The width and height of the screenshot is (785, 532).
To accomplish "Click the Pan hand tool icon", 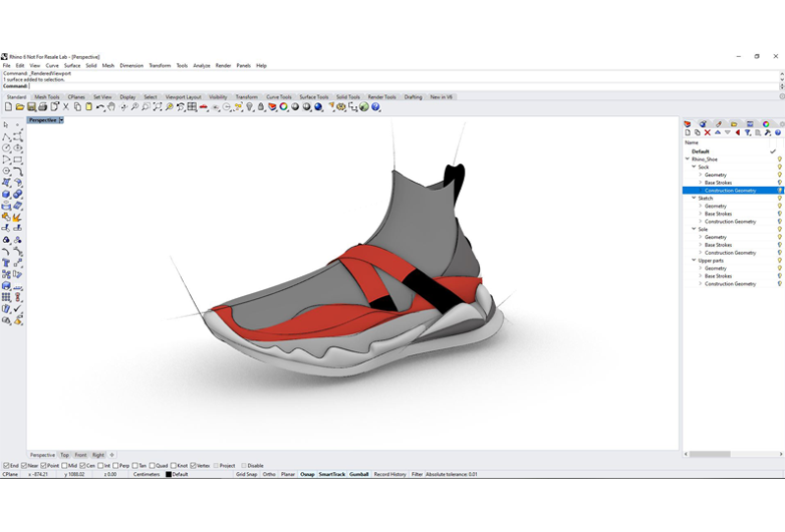I will point(111,107).
